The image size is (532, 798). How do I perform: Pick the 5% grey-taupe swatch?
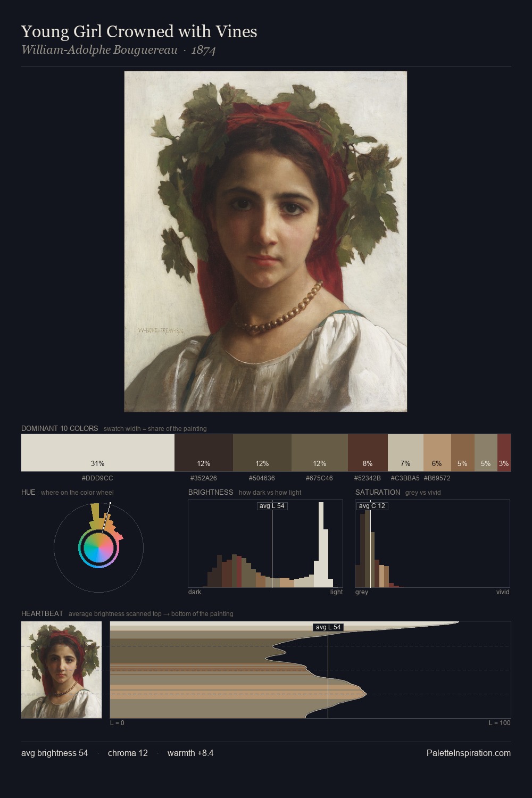click(486, 453)
